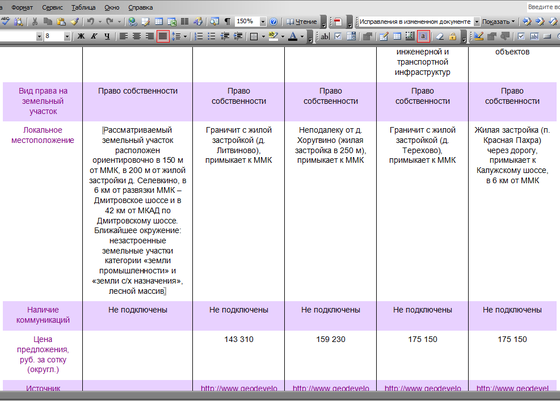This screenshot has height=401, width=560.
Task: Expand the font size dropdown
Action: pos(67,36)
